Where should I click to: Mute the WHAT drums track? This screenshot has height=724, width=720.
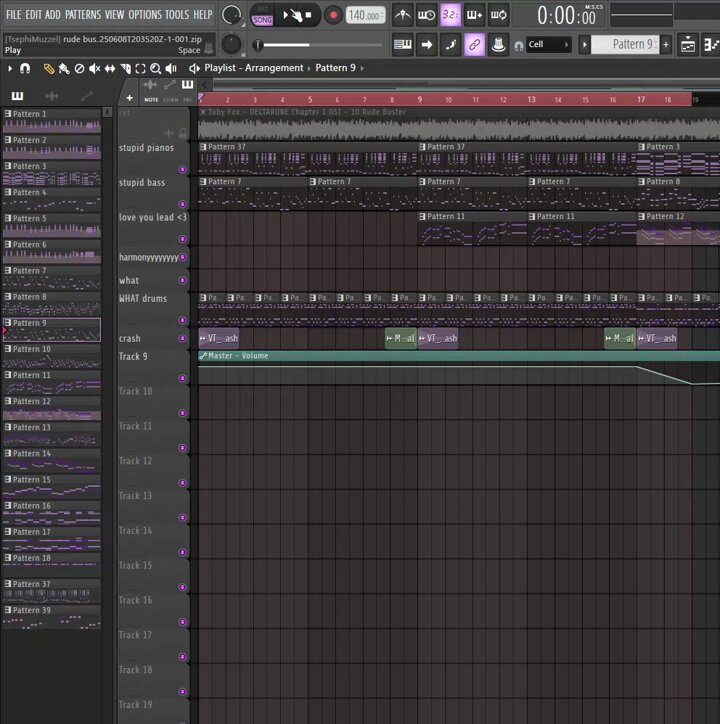point(182,320)
